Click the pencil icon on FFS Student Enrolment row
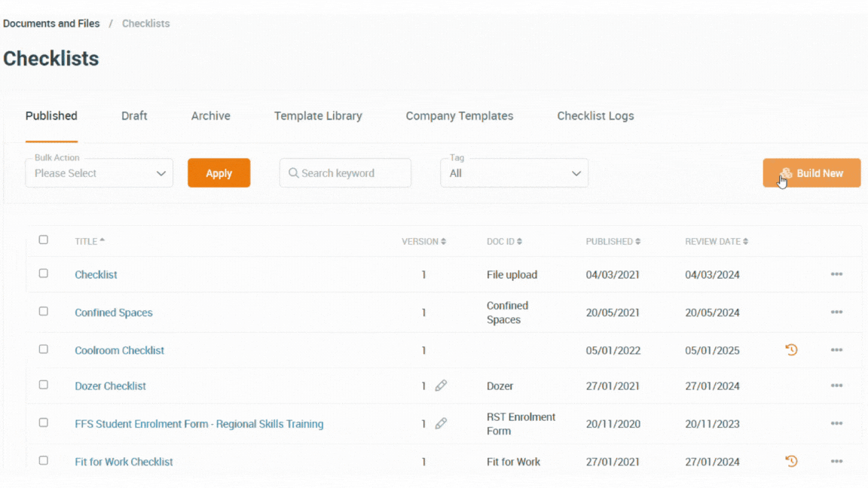 click(441, 424)
